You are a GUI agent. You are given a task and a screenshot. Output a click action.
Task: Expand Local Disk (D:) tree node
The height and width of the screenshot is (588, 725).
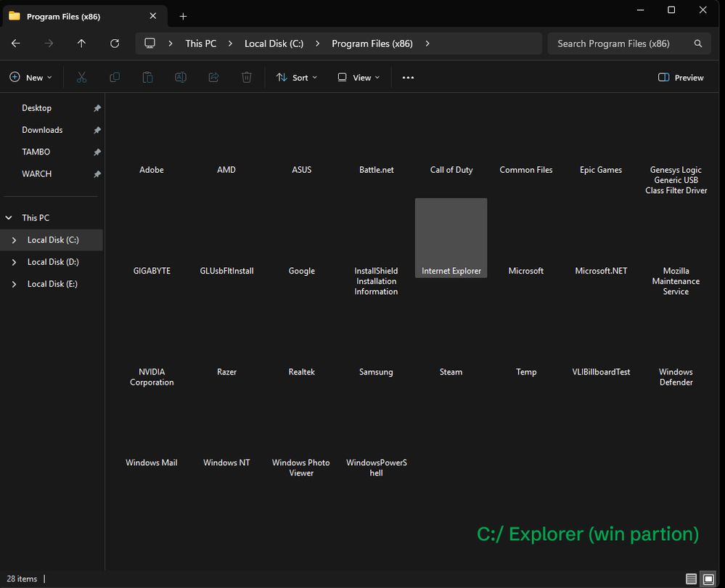point(14,262)
